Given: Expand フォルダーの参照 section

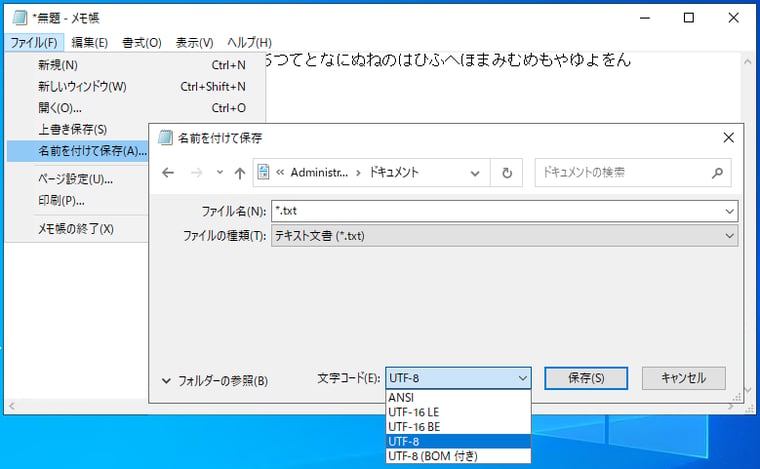Looking at the screenshot, I should pos(214,381).
